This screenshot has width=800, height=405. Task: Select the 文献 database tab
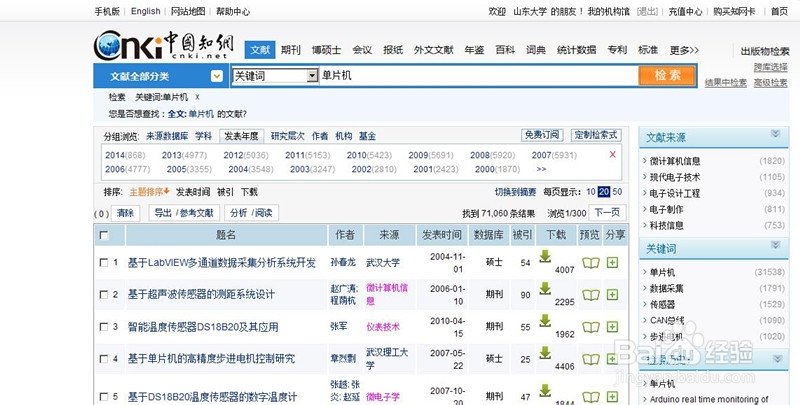tap(260, 50)
